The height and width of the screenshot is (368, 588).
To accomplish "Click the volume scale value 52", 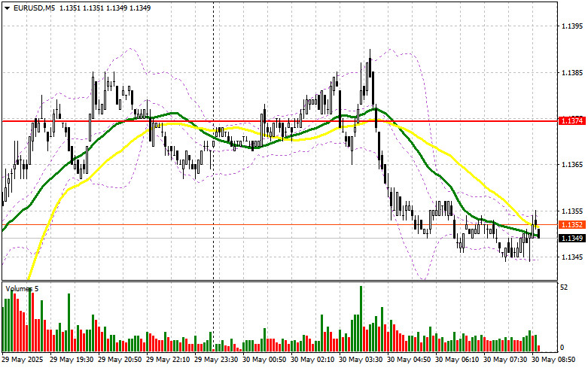I will pyautogui.click(x=564, y=287).
